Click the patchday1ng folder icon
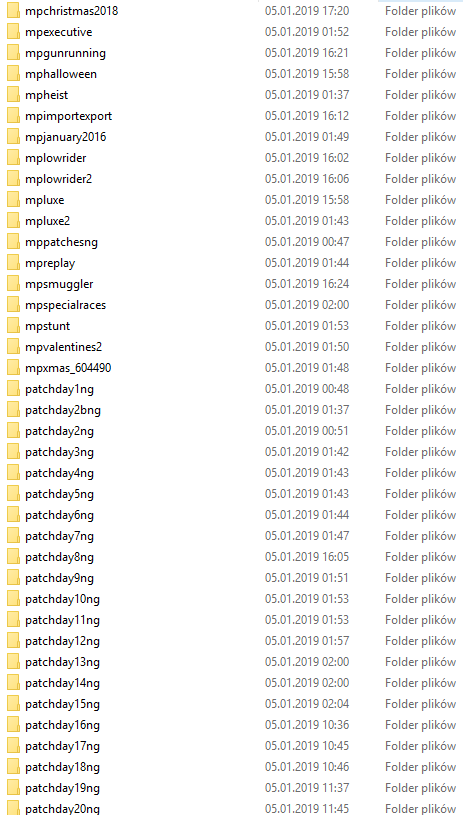 (x=14, y=389)
